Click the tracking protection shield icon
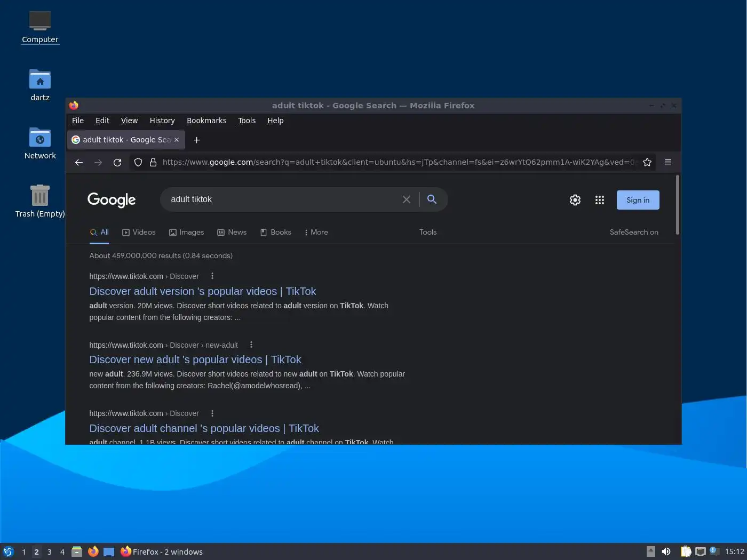 pos(138,162)
